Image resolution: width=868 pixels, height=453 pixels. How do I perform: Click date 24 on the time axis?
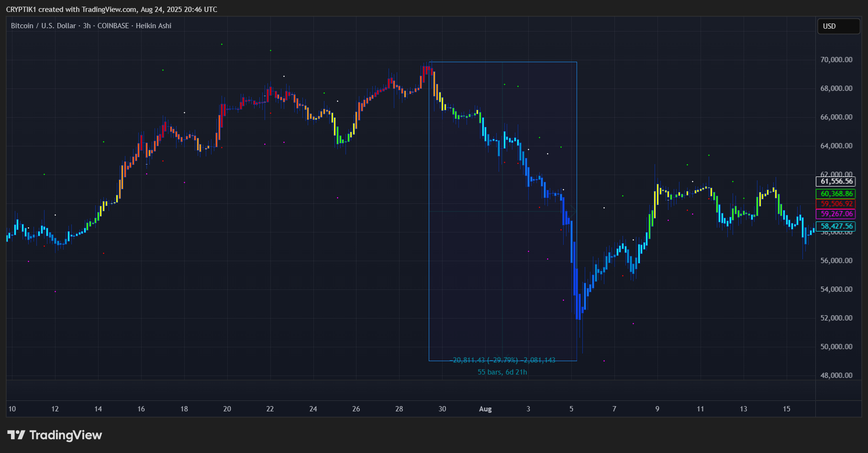313,409
